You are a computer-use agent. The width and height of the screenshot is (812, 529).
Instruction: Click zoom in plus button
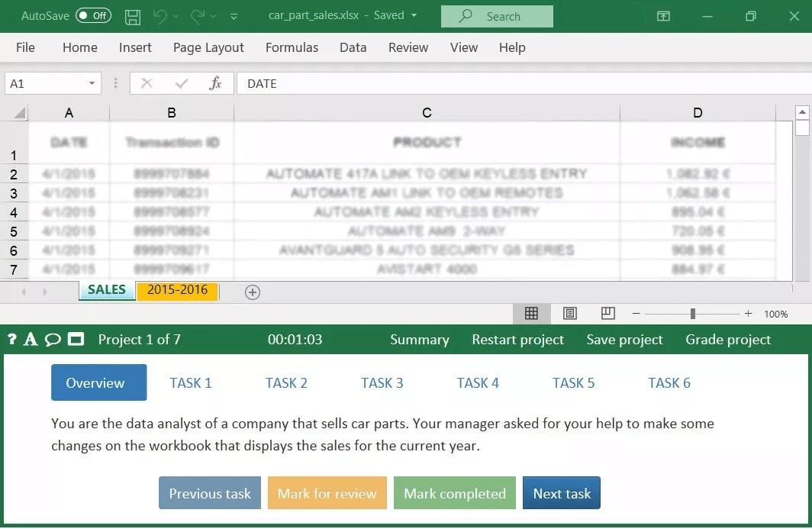tap(749, 314)
